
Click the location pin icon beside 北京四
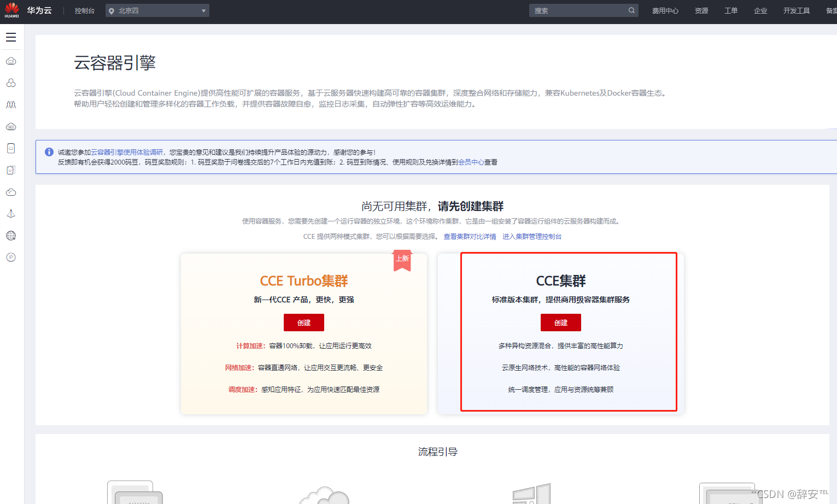(112, 11)
